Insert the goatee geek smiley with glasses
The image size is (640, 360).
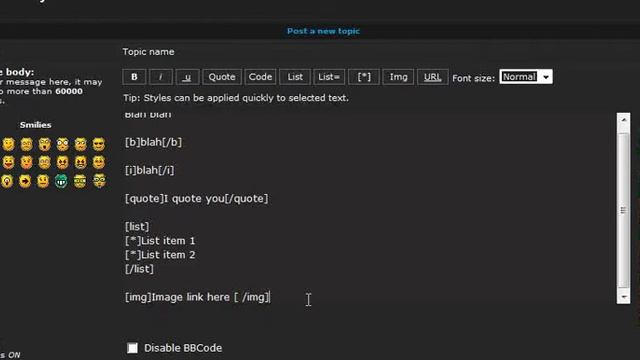(x=99, y=180)
